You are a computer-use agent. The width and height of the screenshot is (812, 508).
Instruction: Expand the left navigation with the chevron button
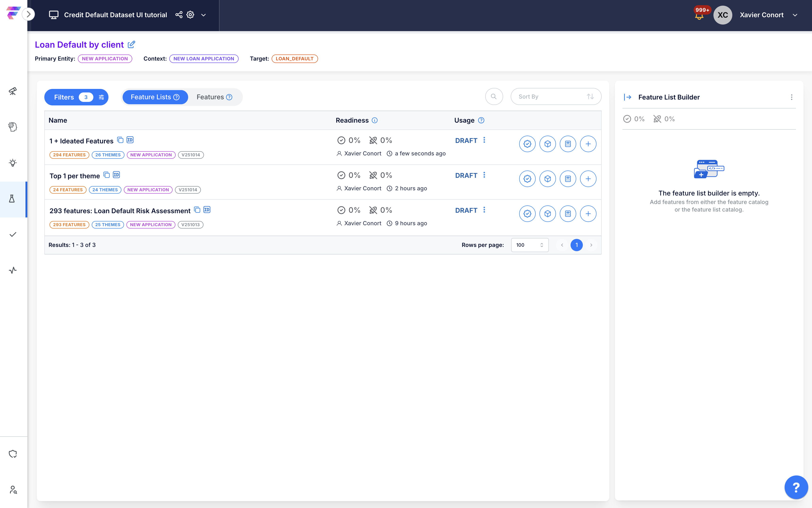coord(29,14)
